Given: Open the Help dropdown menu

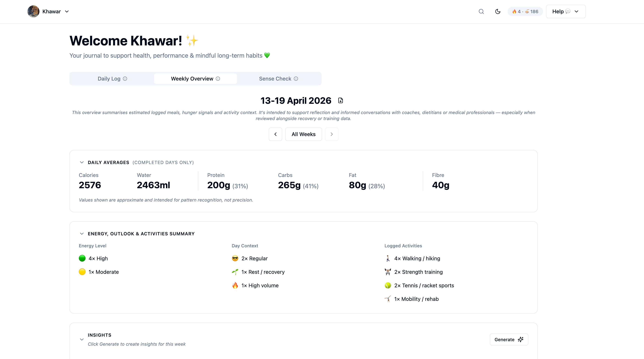Looking at the screenshot, I should [x=566, y=11].
